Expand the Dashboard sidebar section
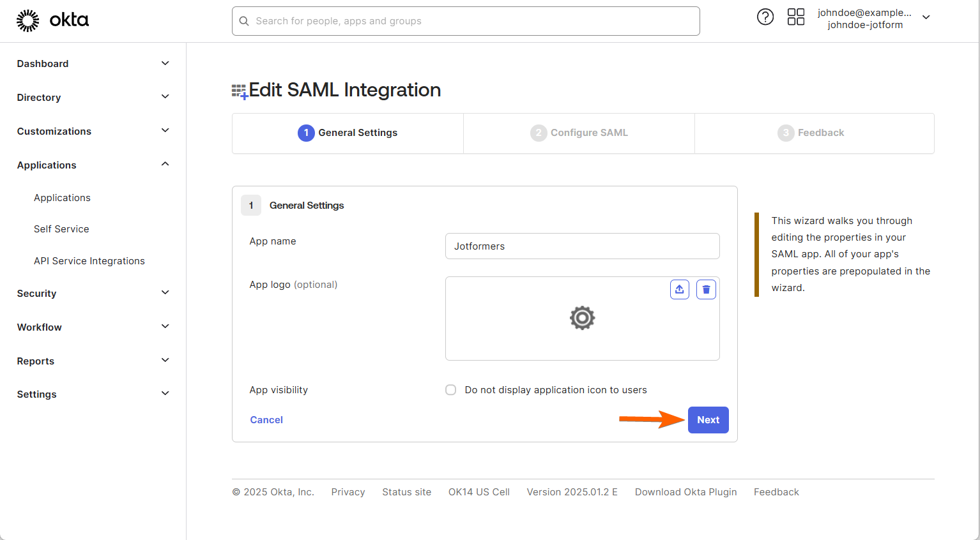Viewport: 980px width, 540px height. 93,64
